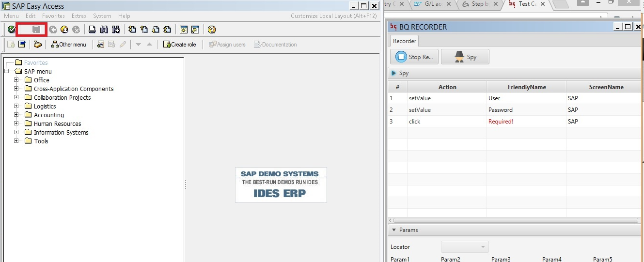The image size is (644, 262).
Task: Open the Menu menu in SAP menubar
Action: (x=11, y=16)
